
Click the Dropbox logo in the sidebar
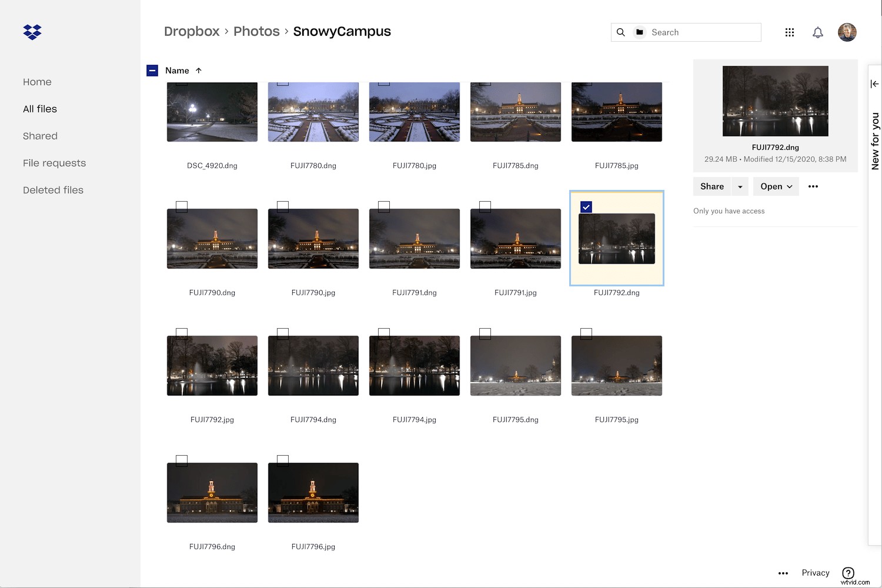coord(32,32)
